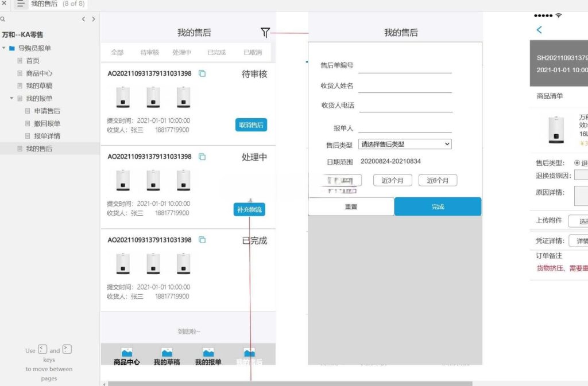
Task: Click the 重置 button to reset filters
Action: click(350, 206)
